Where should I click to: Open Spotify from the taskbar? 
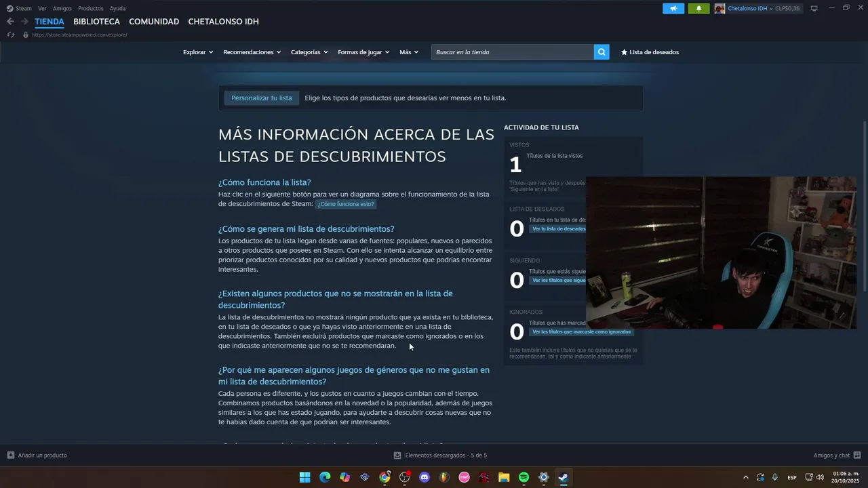click(524, 477)
